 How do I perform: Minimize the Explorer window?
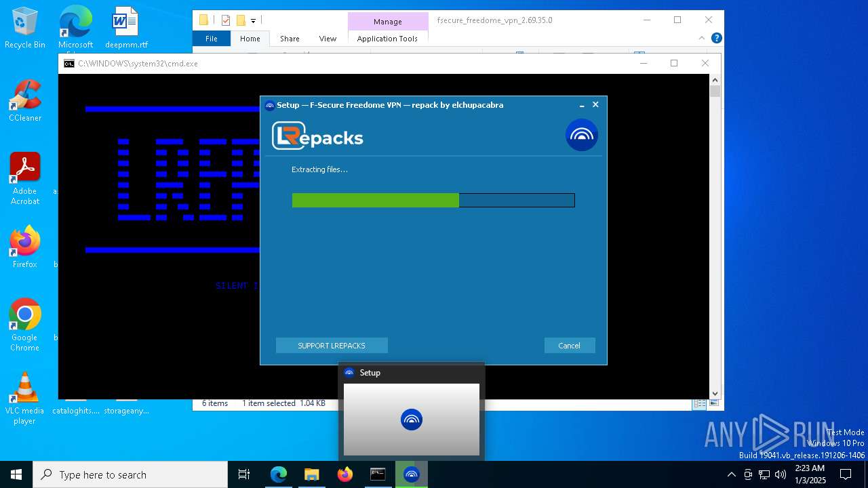click(646, 20)
